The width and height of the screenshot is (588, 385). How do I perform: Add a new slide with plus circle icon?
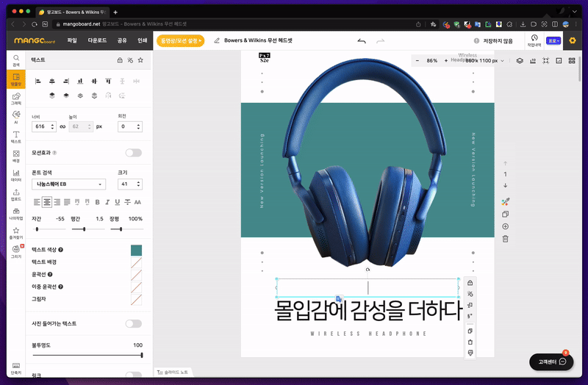click(x=505, y=226)
